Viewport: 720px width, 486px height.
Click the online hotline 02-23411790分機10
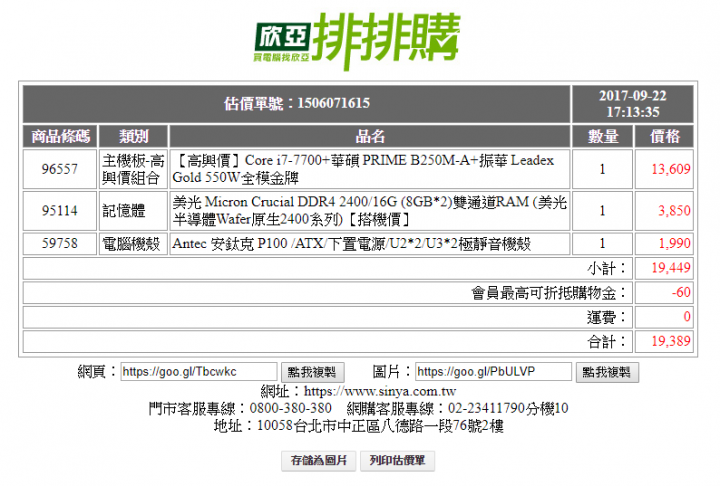point(508,408)
